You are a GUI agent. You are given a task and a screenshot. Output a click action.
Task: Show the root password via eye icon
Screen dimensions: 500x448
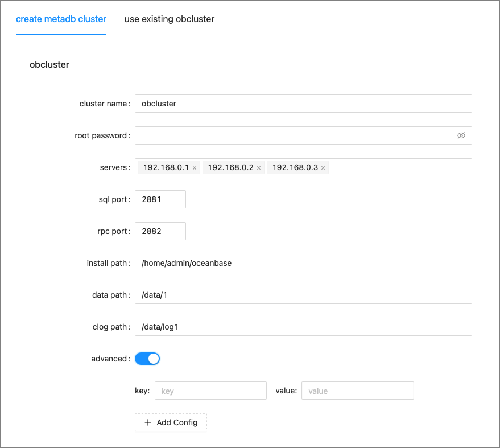[x=461, y=135]
